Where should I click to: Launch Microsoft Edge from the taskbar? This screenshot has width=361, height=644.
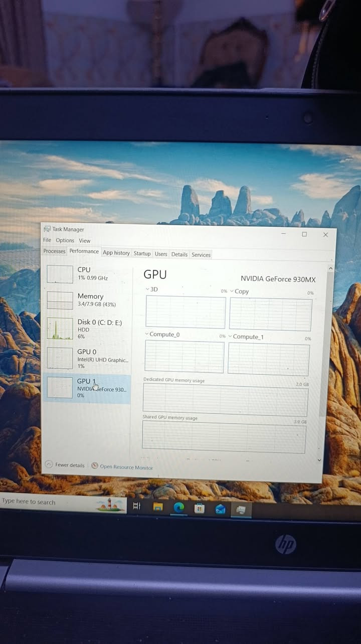click(x=178, y=507)
